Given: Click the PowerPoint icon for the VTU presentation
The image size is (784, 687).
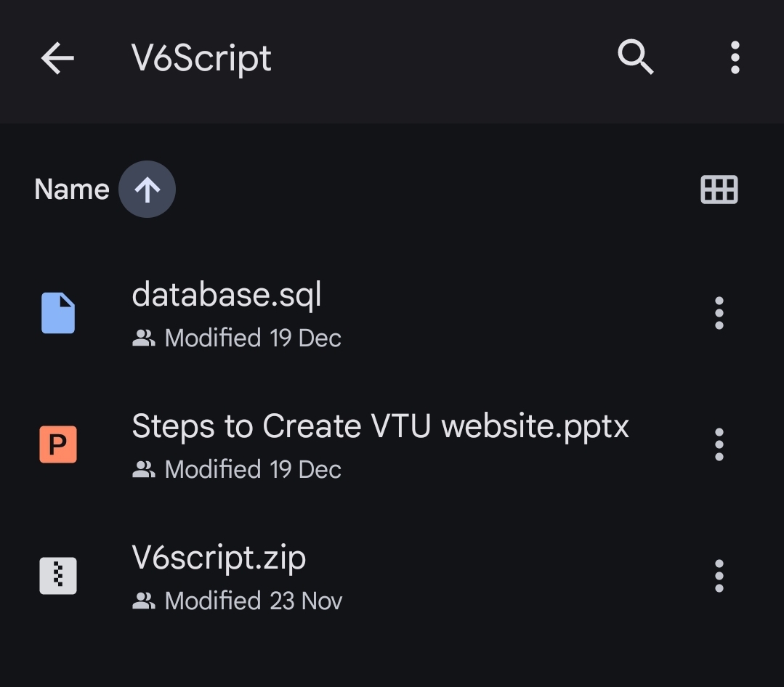Looking at the screenshot, I should tap(57, 444).
